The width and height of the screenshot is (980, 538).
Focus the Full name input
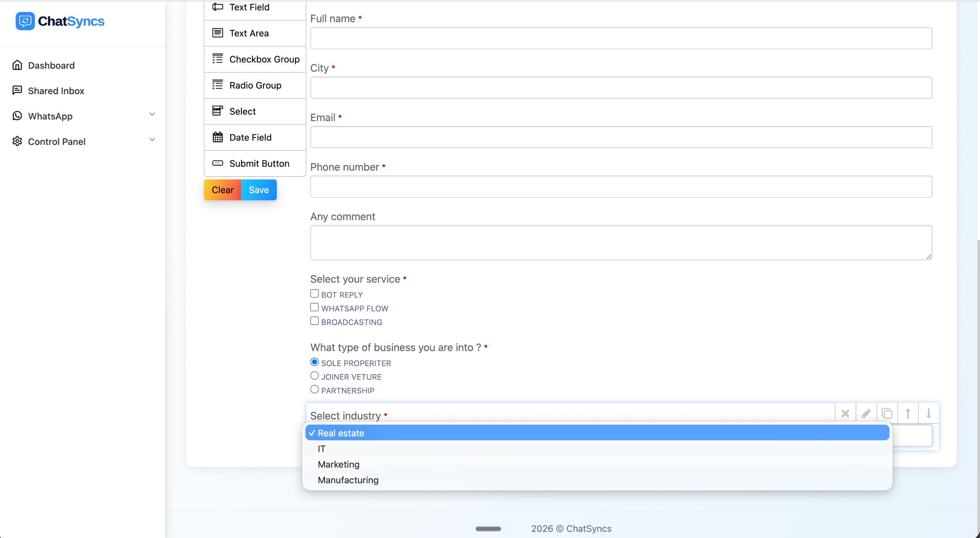point(621,38)
